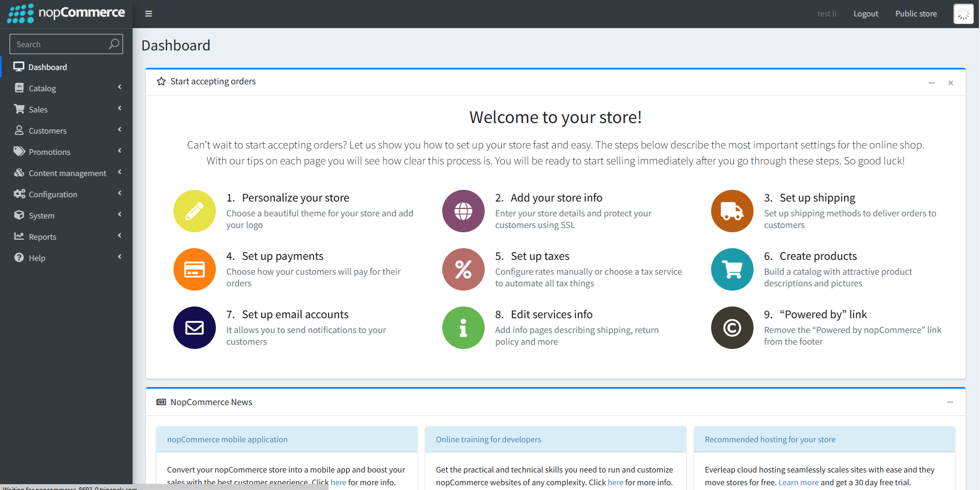980x490 pixels.
Task: Click the Promotions tags icon
Action: click(x=19, y=152)
